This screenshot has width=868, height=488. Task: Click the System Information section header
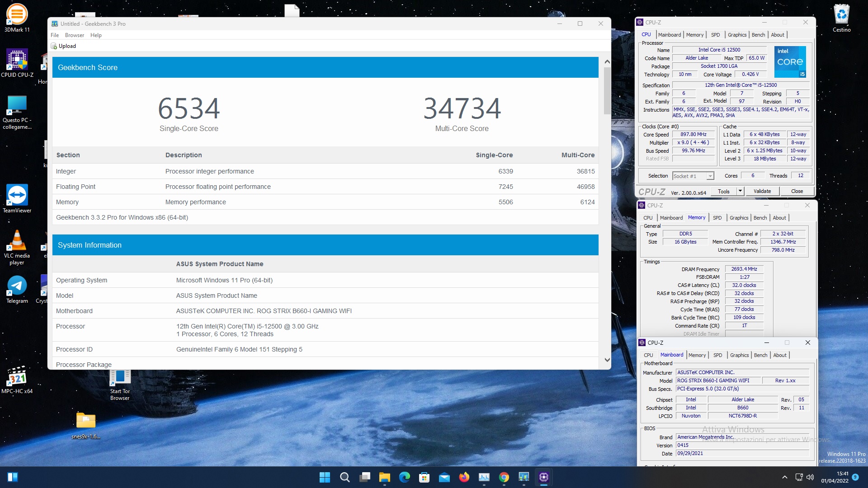325,245
